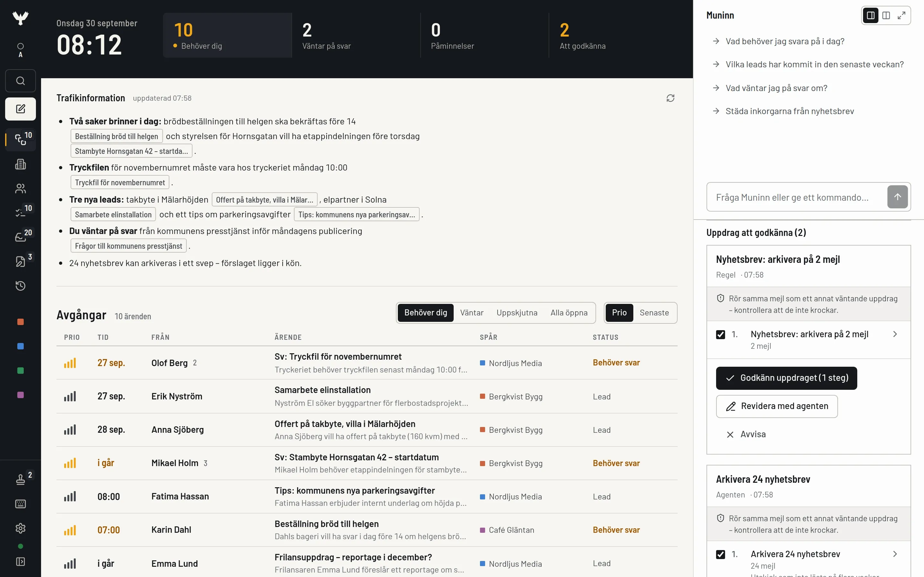This screenshot has height=577, width=924.
Task: Select suggestion Vad behöver jag svara på i dag?
Action: point(785,41)
